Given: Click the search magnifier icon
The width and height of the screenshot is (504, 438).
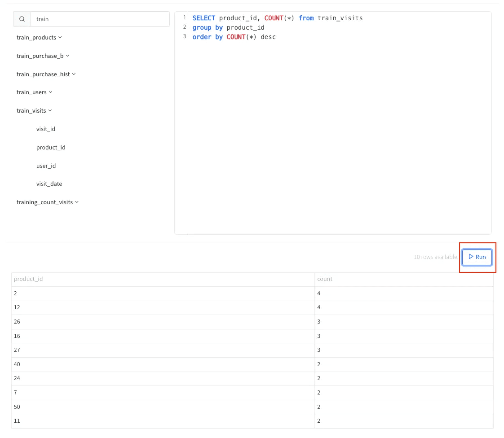Looking at the screenshot, I should 22,19.
